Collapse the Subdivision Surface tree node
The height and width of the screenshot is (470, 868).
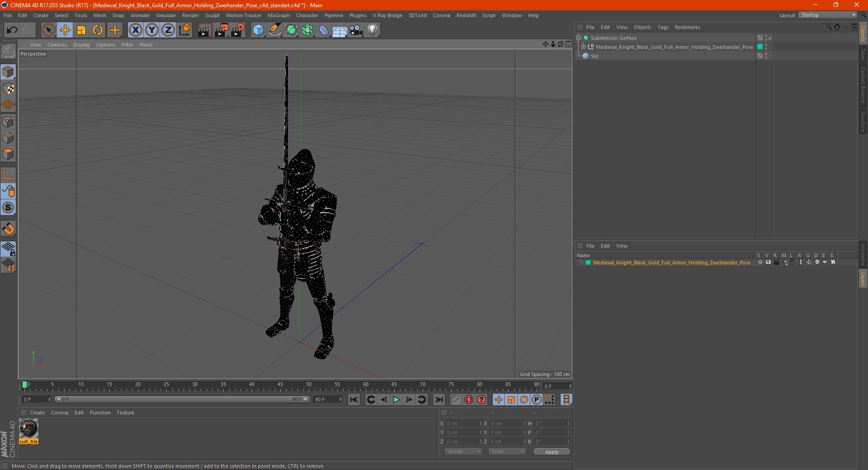click(579, 38)
